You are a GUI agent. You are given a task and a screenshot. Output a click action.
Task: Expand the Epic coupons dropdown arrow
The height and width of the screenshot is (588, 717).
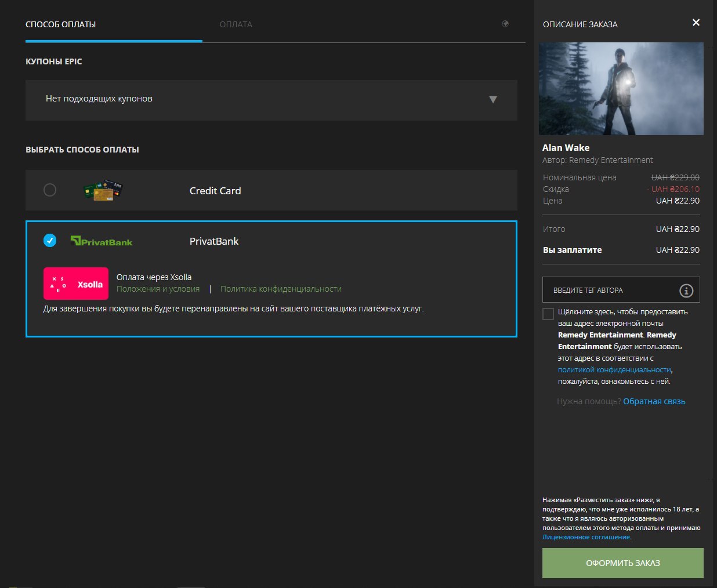click(493, 100)
